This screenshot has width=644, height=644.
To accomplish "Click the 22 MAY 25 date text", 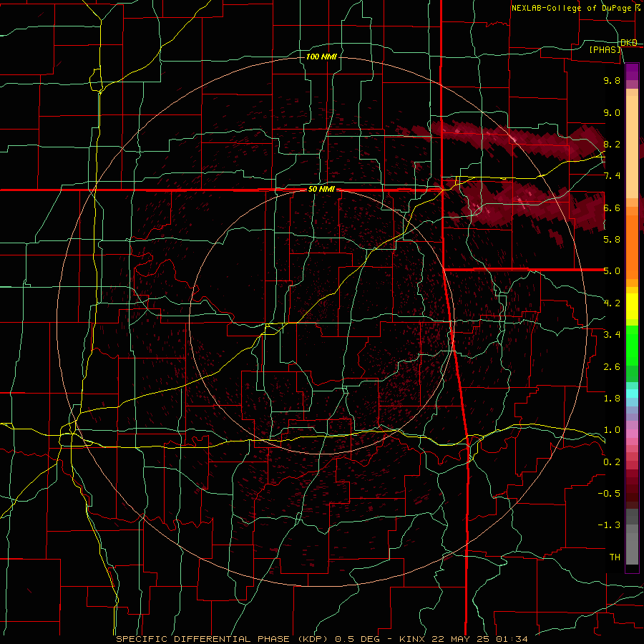I will [x=459, y=639].
